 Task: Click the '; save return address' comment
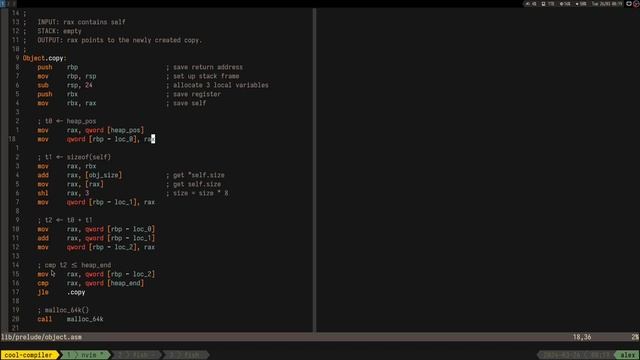(x=204, y=67)
